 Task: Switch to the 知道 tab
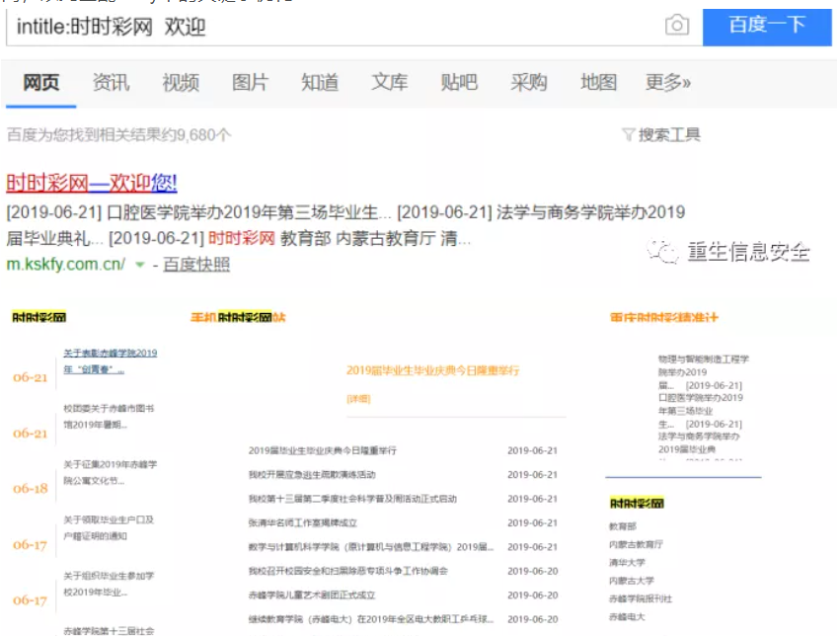320,83
